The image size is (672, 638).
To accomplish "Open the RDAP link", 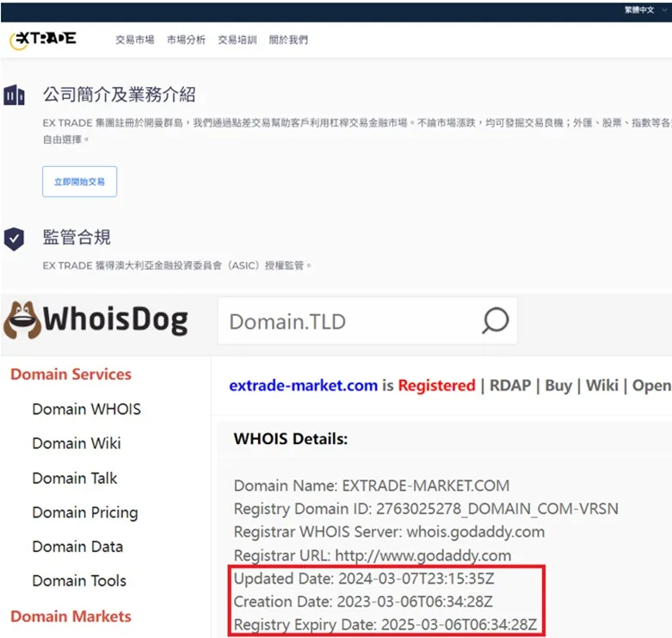I will coord(510,386).
